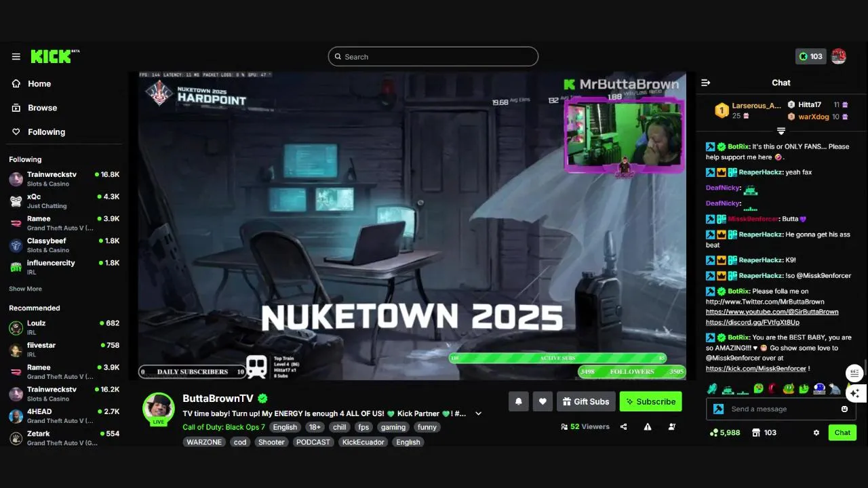Select the PODCAST tag

(x=313, y=442)
